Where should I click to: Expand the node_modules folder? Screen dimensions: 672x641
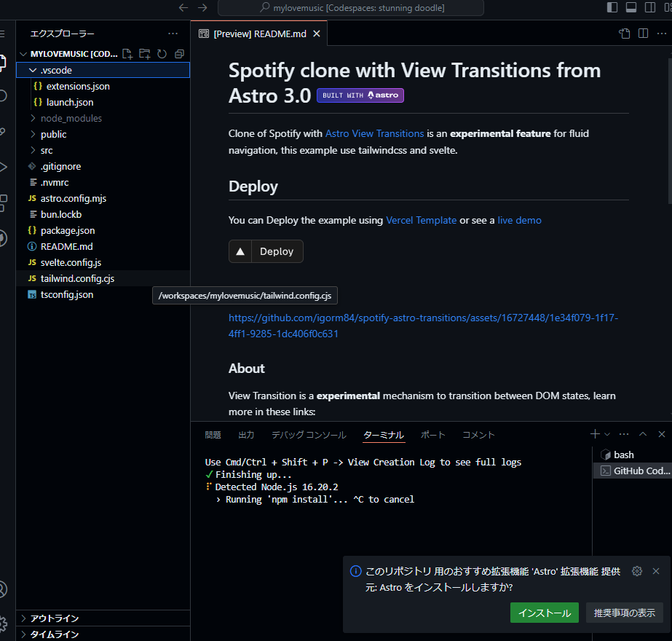pyautogui.click(x=103, y=118)
